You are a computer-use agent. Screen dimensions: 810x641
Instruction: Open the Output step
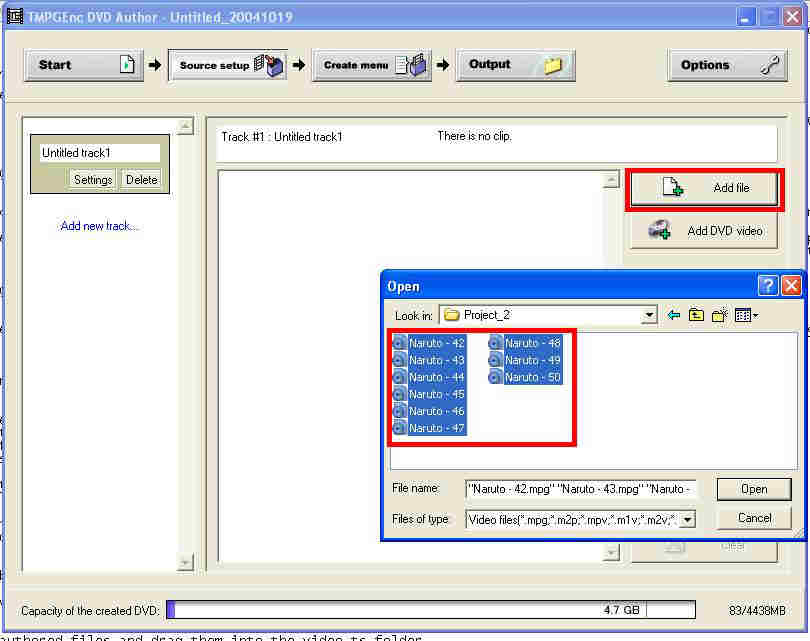coord(515,65)
